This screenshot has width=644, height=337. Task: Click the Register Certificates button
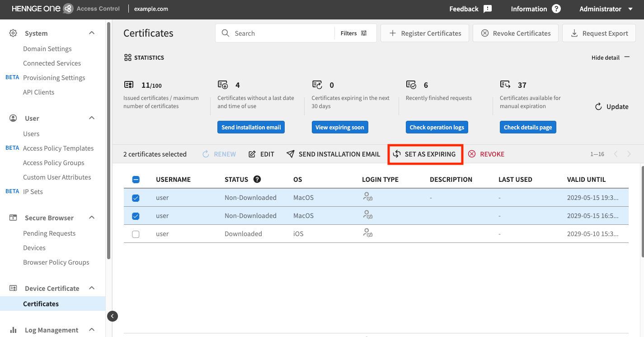point(425,33)
